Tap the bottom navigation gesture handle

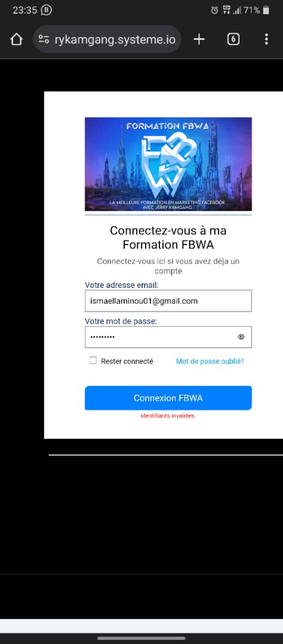click(141, 638)
